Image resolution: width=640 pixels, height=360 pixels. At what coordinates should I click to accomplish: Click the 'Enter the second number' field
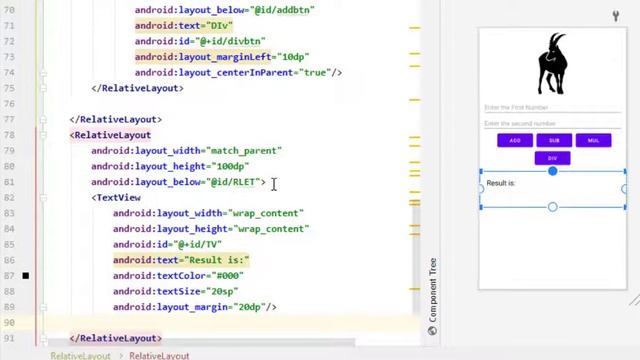552,123
